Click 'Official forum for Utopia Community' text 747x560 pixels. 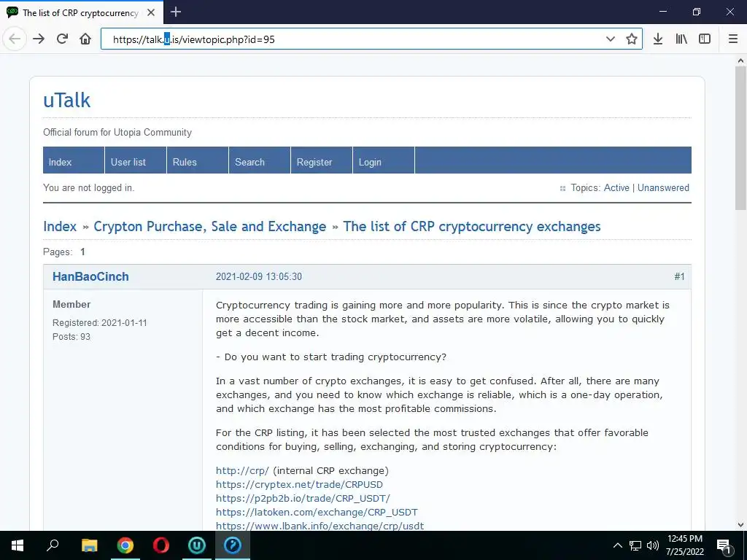click(117, 133)
